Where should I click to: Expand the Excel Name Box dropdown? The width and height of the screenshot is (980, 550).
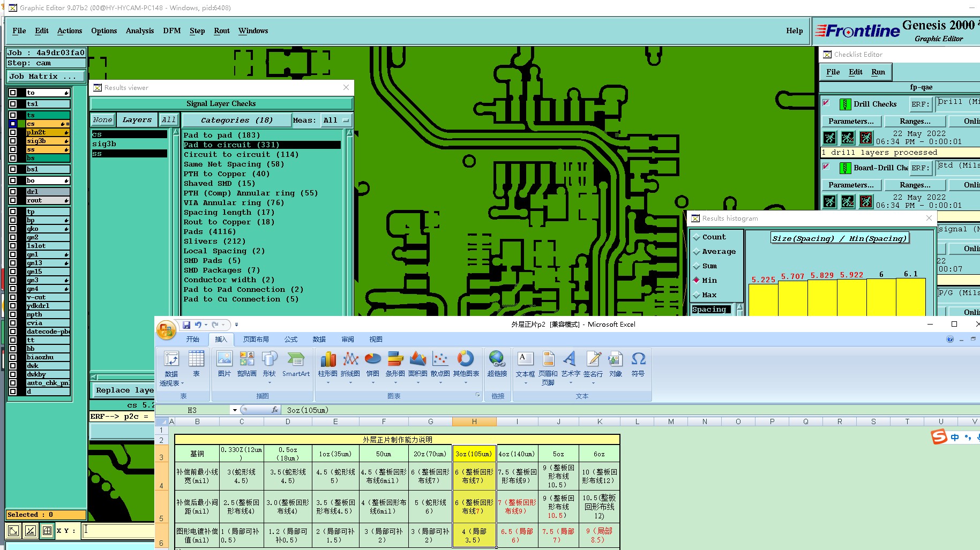tap(234, 410)
